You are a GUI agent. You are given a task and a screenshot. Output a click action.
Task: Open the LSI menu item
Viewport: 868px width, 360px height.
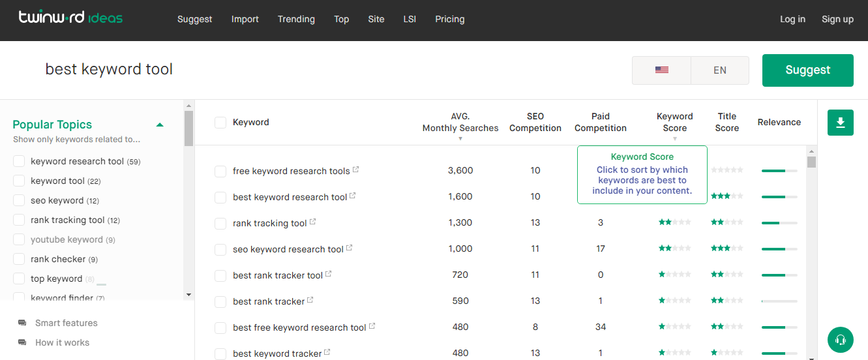pos(410,19)
